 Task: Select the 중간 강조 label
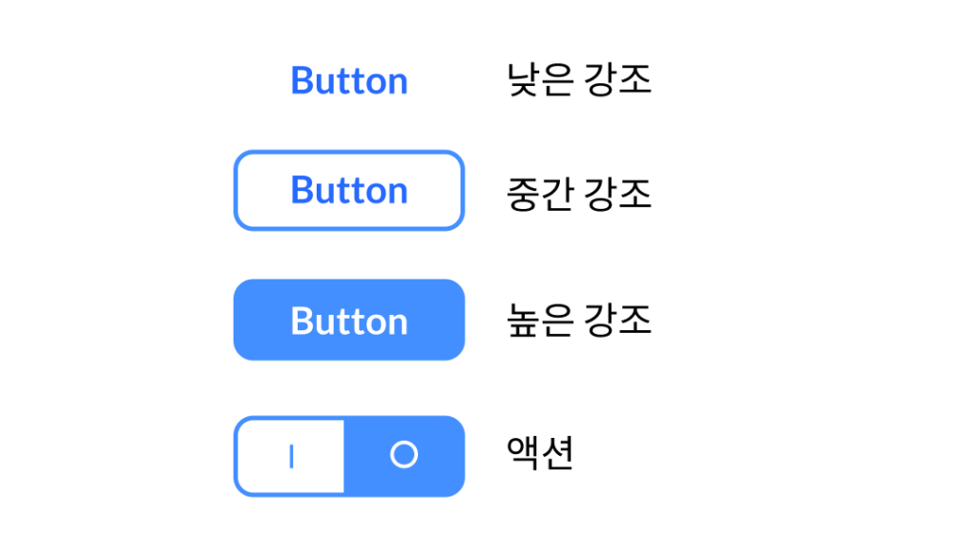(x=579, y=194)
